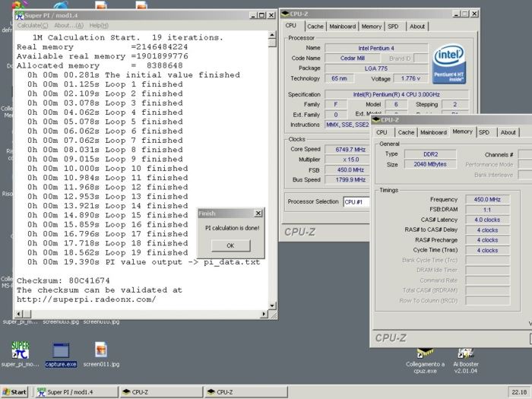Select the capture.exe desktop icon
Viewport: 532px width, 399px height.
click(60, 350)
